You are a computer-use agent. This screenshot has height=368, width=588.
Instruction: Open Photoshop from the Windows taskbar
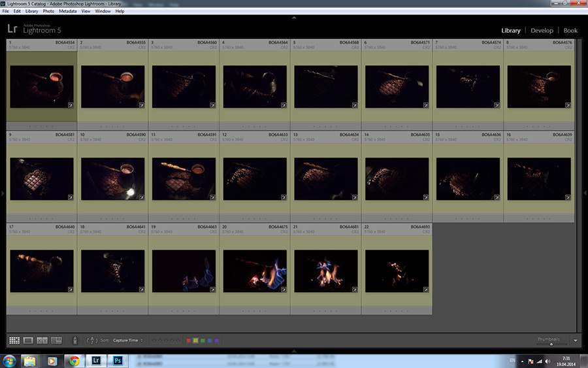tap(119, 361)
